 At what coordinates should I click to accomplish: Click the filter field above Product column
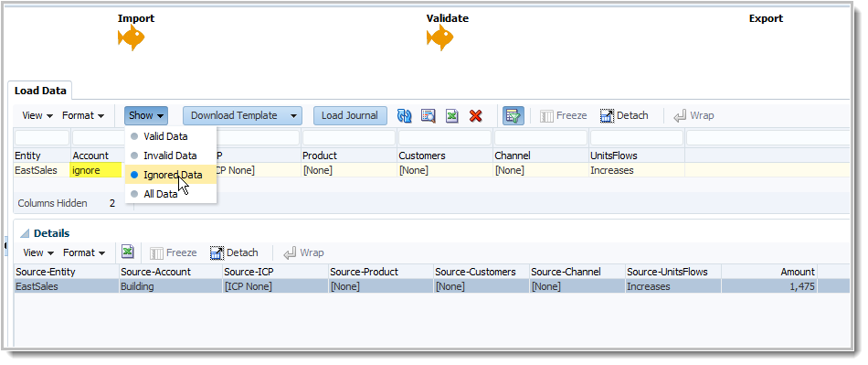click(349, 137)
